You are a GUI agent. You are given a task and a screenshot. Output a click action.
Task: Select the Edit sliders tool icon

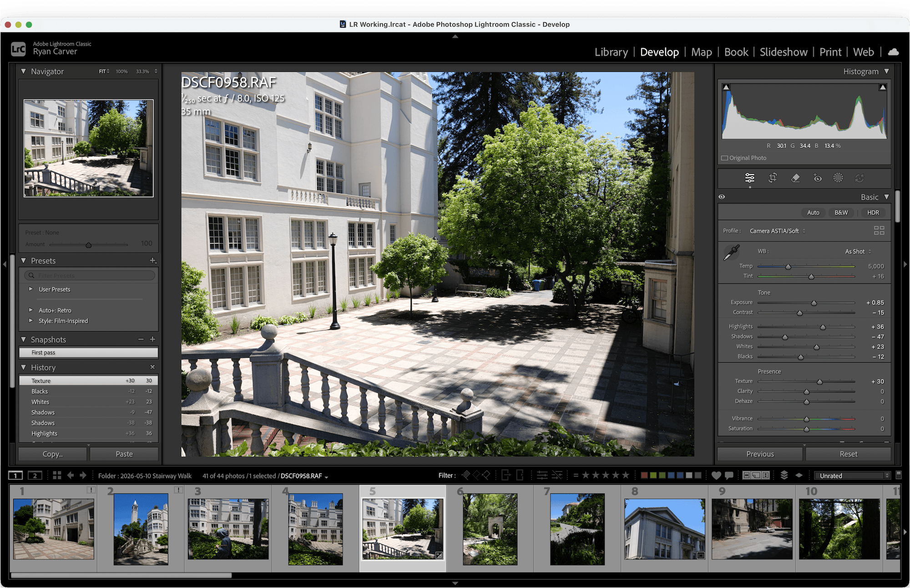749,178
